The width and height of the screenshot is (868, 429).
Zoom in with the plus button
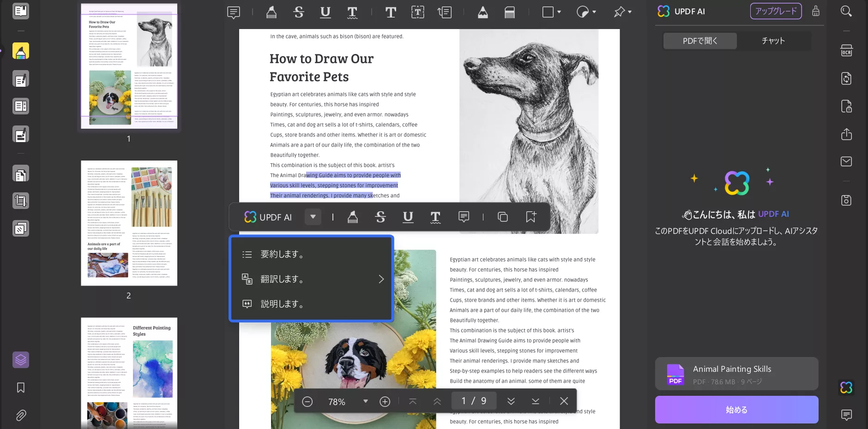(x=385, y=401)
